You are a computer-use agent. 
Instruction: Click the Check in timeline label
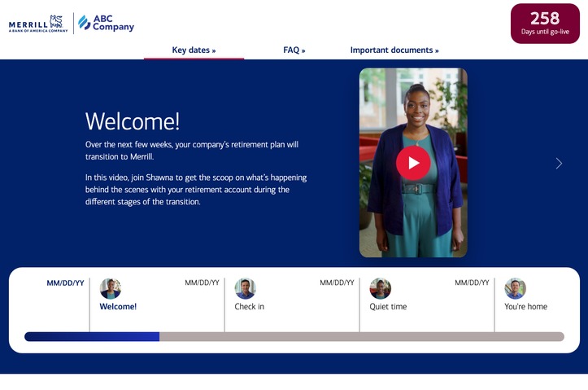point(250,307)
